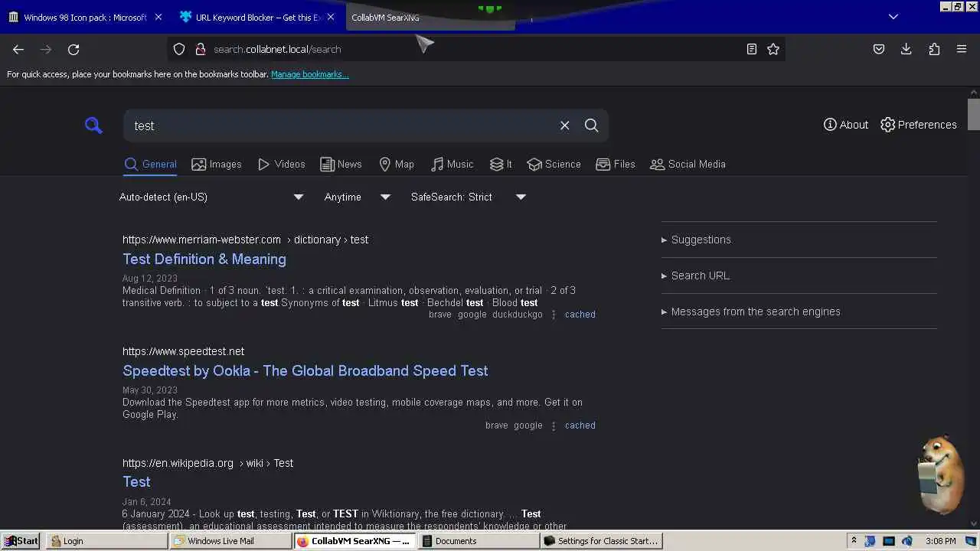Viewport: 980px width, 551px height.
Task: Switch to Windows Live Mail in taskbar
Action: (230, 540)
